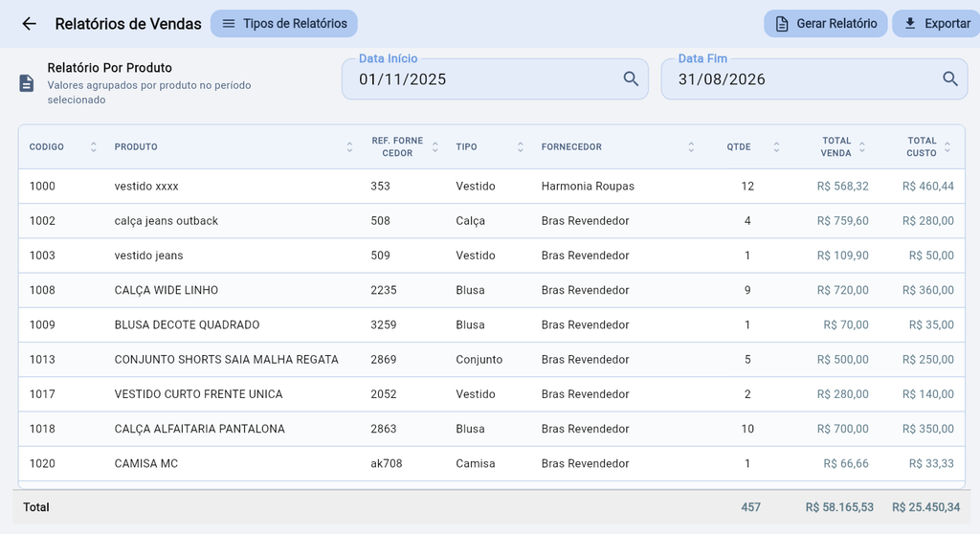Click the Data Fim date field
This screenshot has width=980, height=534.
[x=814, y=79]
